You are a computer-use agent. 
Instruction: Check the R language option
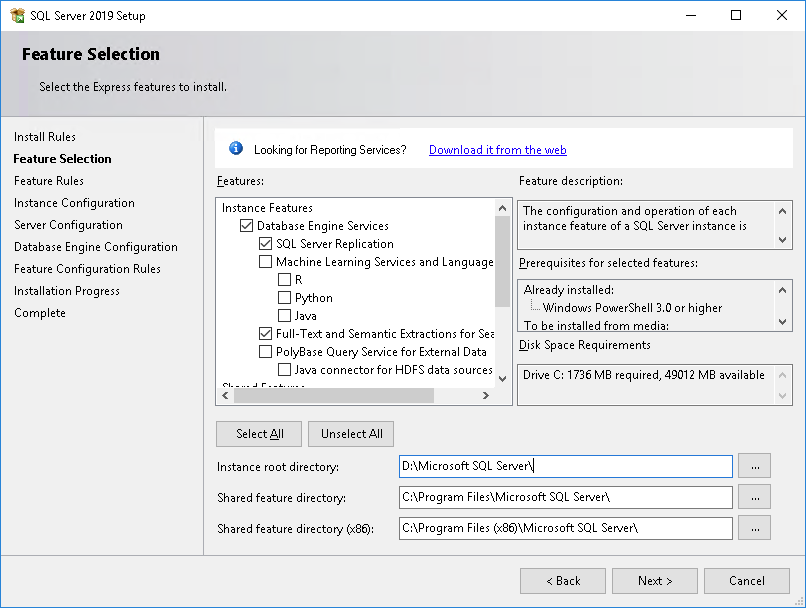click(284, 280)
